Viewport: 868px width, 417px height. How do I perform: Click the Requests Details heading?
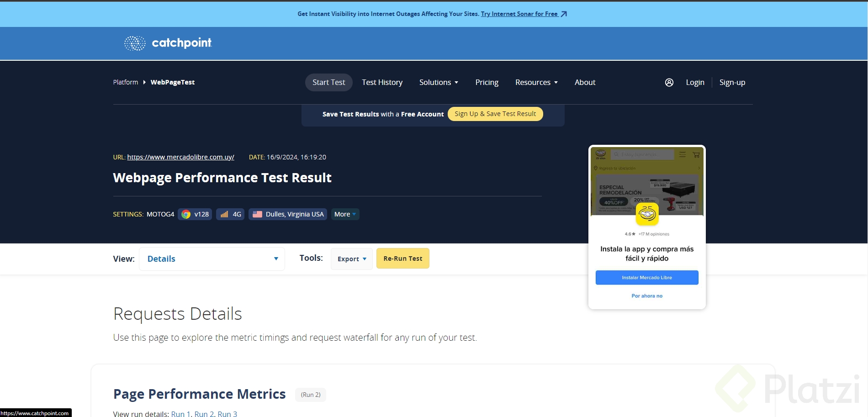point(178,314)
